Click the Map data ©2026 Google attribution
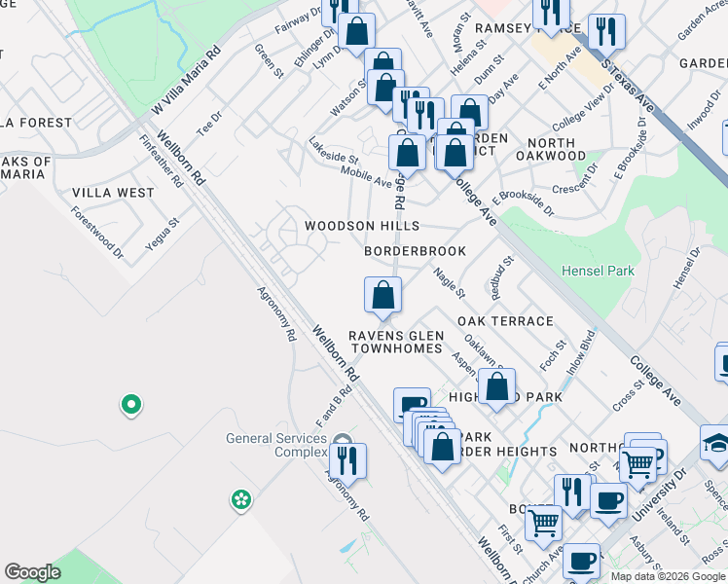 pyautogui.click(x=668, y=577)
